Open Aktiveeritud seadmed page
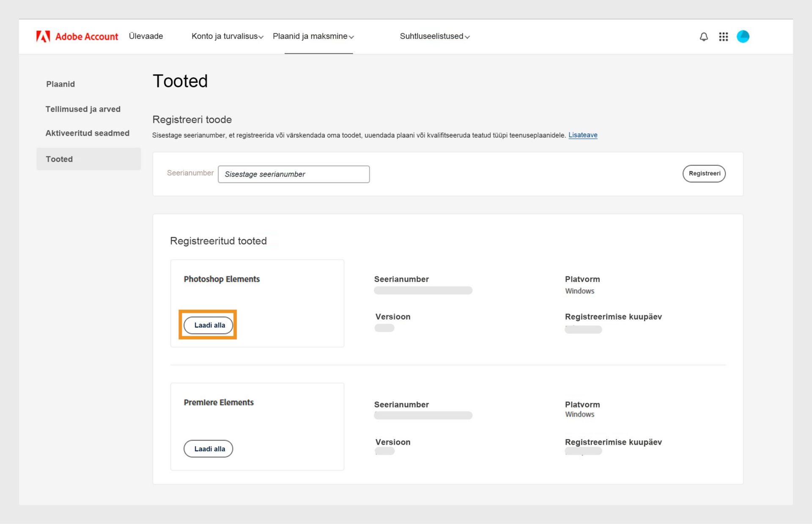The width and height of the screenshot is (812, 524). (87, 133)
